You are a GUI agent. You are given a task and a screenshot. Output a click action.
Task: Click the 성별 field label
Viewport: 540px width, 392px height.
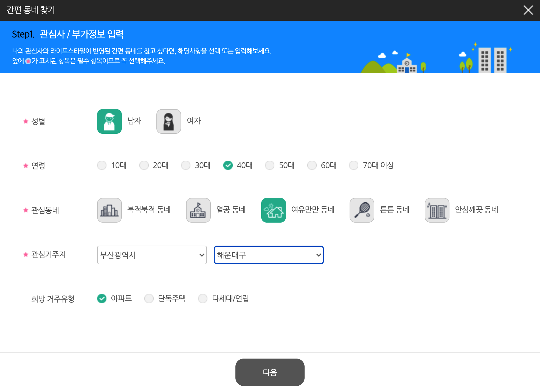pos(38,121)
